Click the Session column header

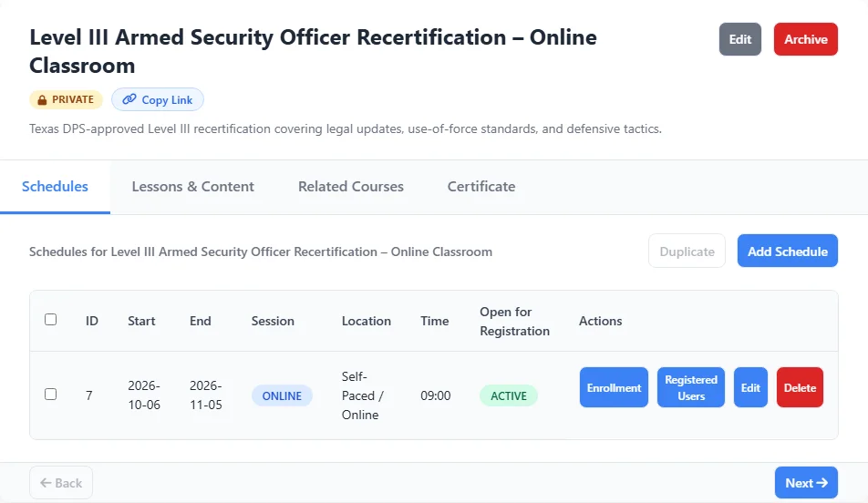point(273,321)
